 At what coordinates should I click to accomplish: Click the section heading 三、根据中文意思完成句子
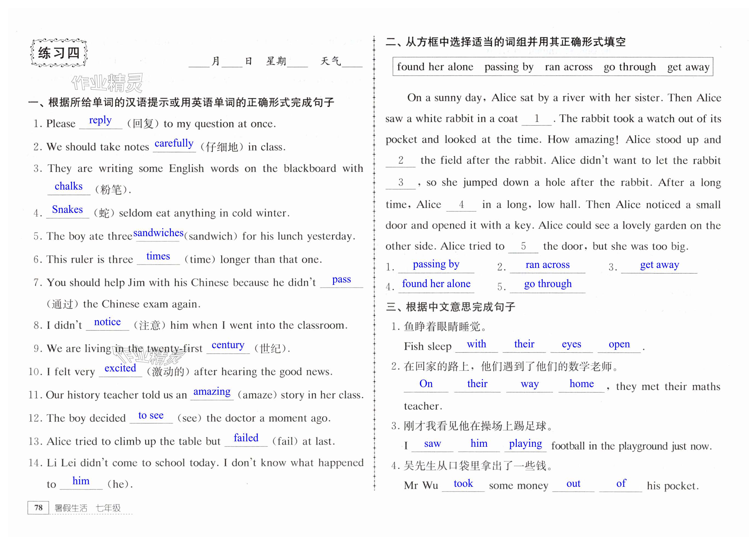coord(450,307)
